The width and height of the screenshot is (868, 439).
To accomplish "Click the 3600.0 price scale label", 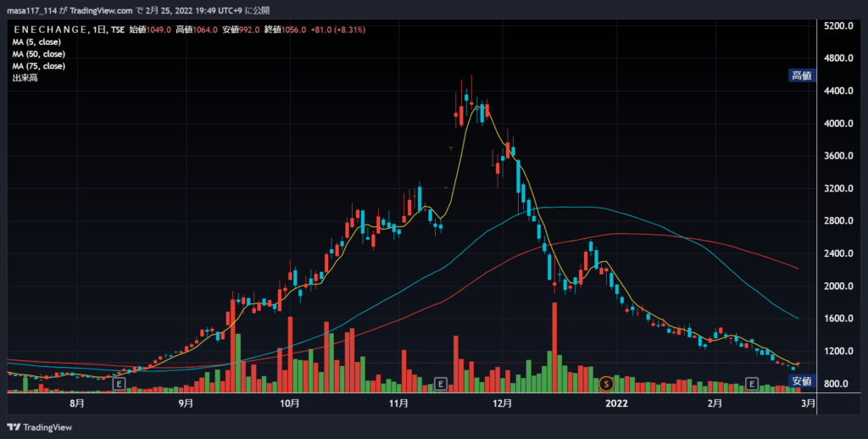I will pos(838,156).
